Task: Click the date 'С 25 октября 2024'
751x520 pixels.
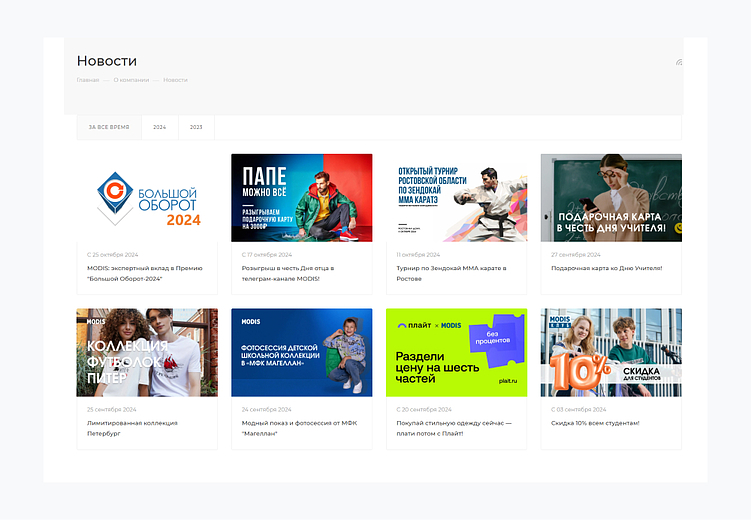Action: point(113,255)
